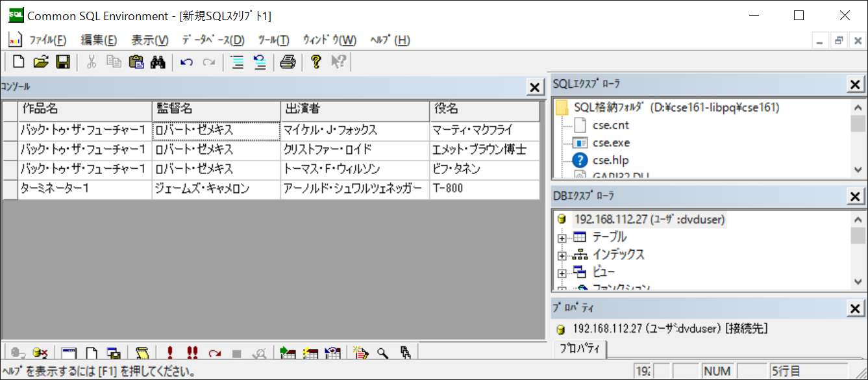Click the database disconnect icon with red X
Viewport: 868px width, 380px height.
tap(41, 353)
